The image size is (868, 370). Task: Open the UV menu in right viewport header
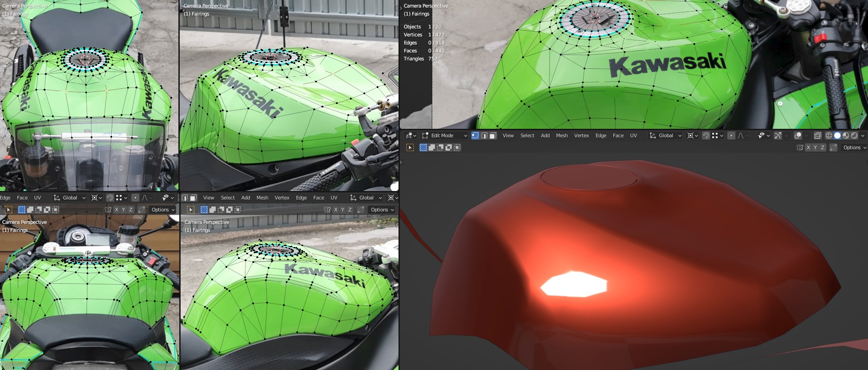pyautogui.click(x=633, y=135)
